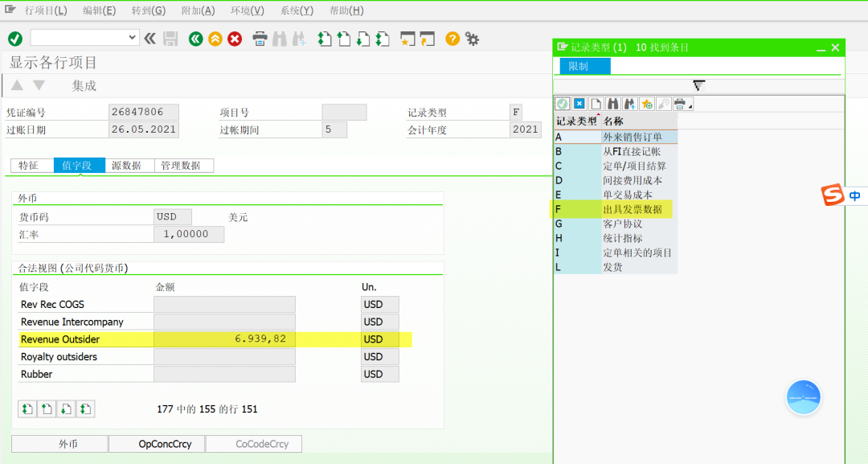This screenshot has width=868, height=464.
Task: Open the print dropdown in the popup toolbar
Action: pos(683,104)
